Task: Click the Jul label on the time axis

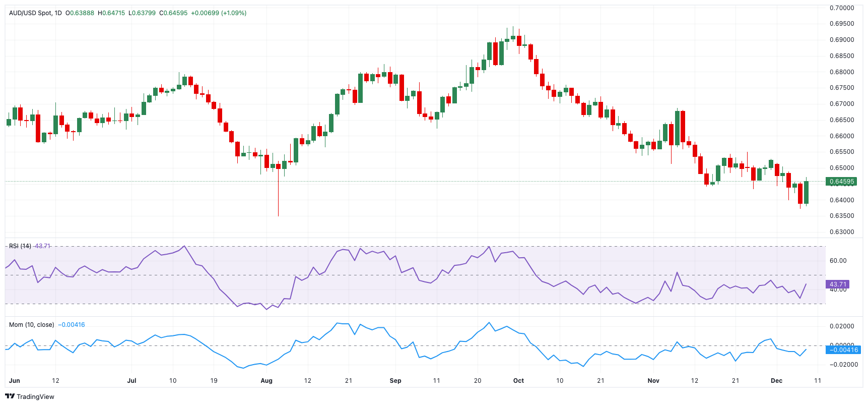Action: click(x=131, y=381)
